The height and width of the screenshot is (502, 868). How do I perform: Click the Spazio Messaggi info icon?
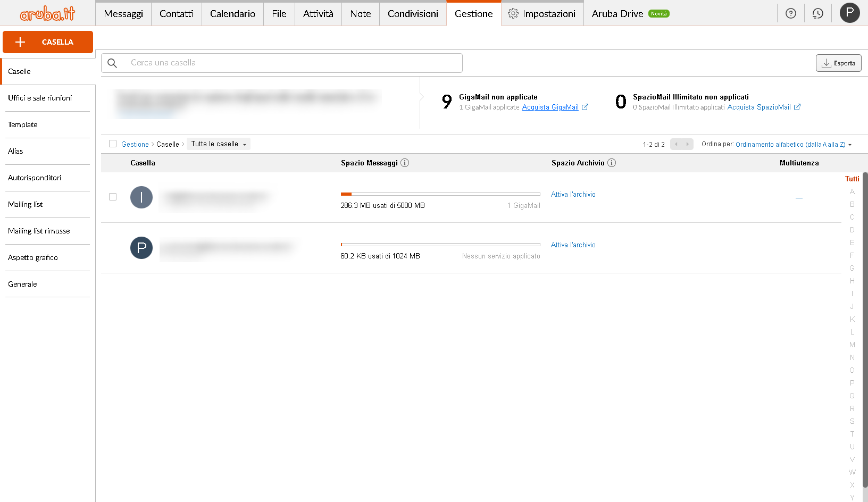click(405, 163)
